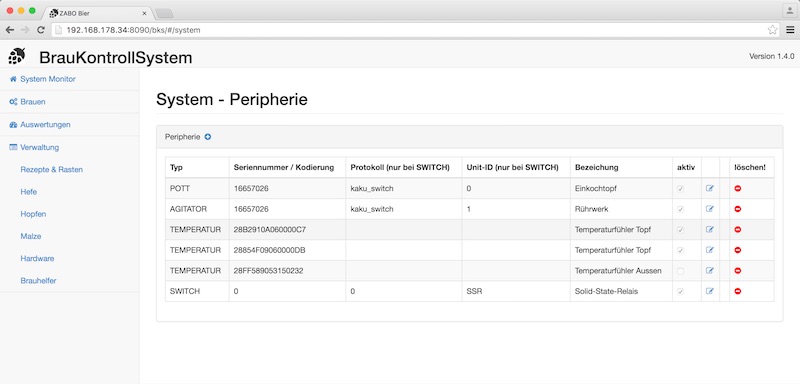This screenshot has height=384, width=800.
Task: Delete the 28854F09060000DB temperature sensor
Action: [x=738, y=250]
